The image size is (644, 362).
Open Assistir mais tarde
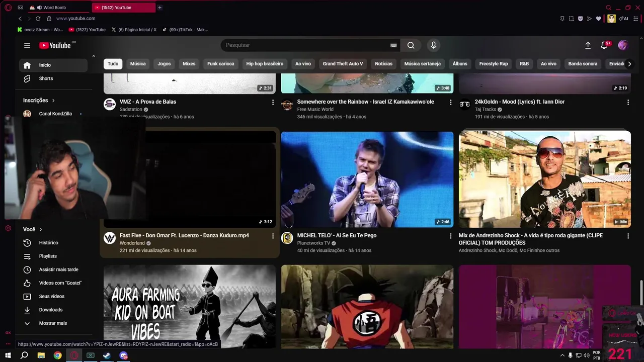tap(53, 269)
